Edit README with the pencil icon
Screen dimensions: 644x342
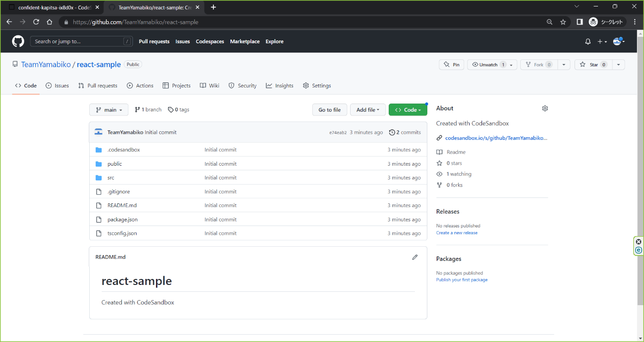[x=415, y=257]
